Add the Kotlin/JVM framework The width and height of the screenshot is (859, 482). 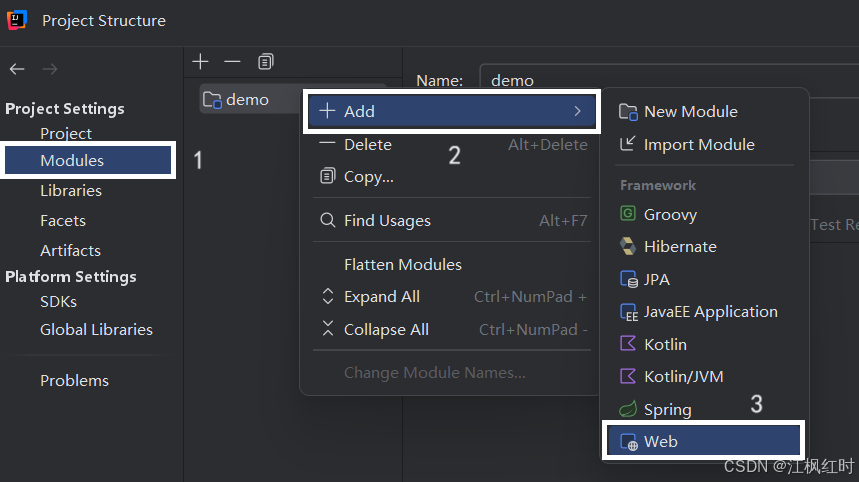[703, 377]
